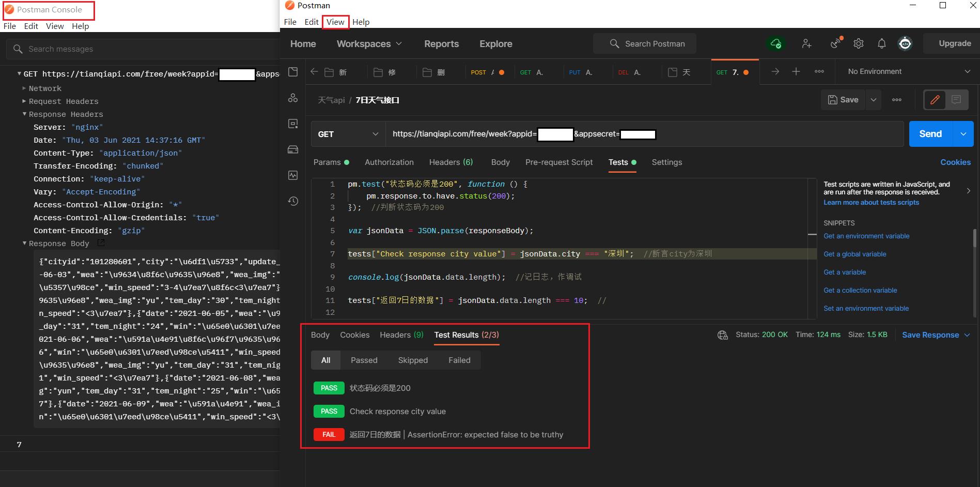Click the user avatar icon

(905, 43)
